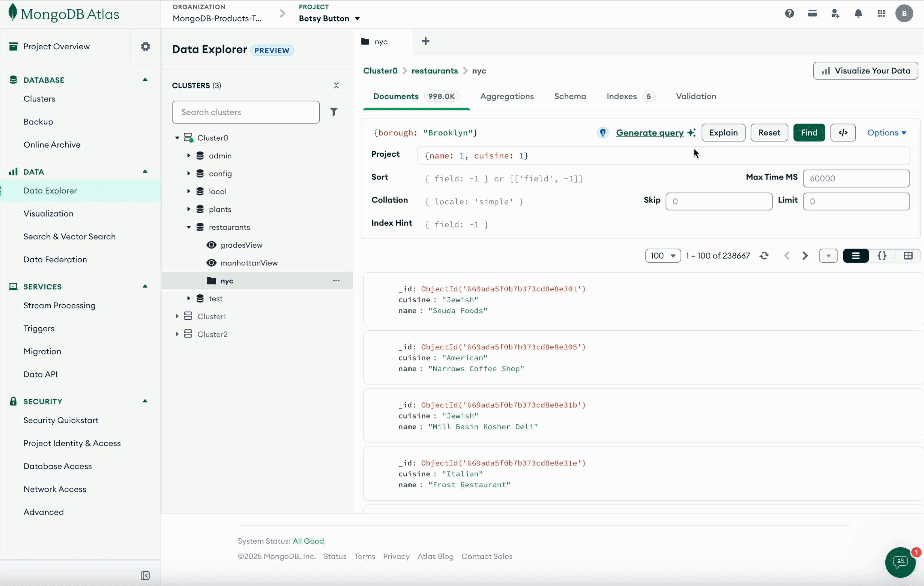Open the apps grid launcher

[x=881, y=13]
